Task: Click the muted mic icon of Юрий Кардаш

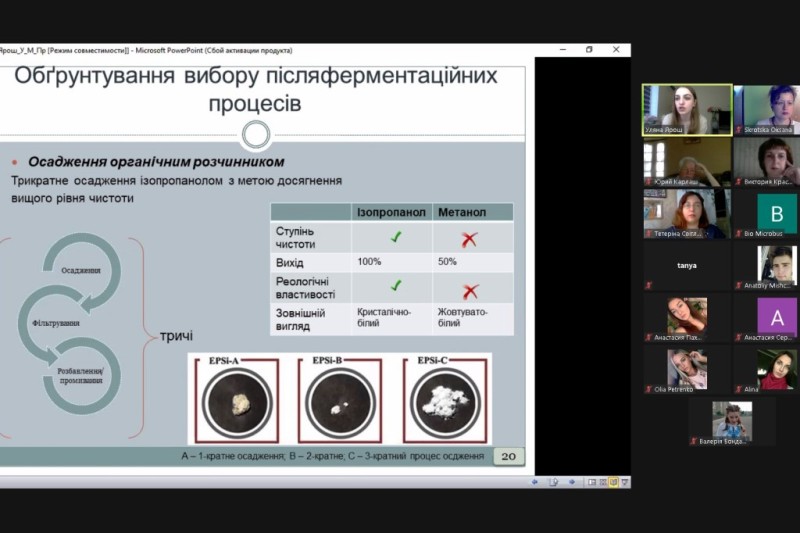Action: coord(648,182)
